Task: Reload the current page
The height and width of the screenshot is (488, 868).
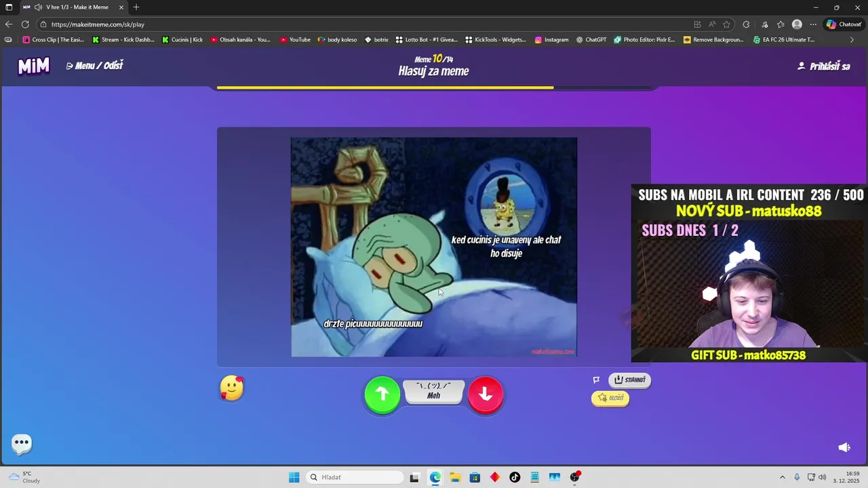Action: pos(25,24)
